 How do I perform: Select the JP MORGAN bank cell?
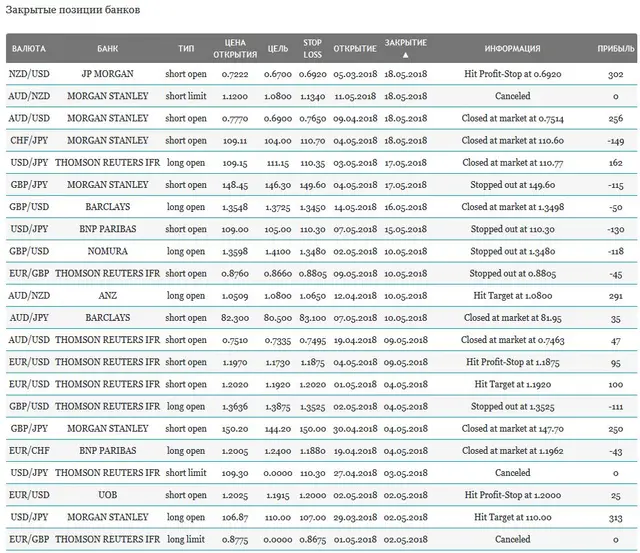tap(107, 74)
